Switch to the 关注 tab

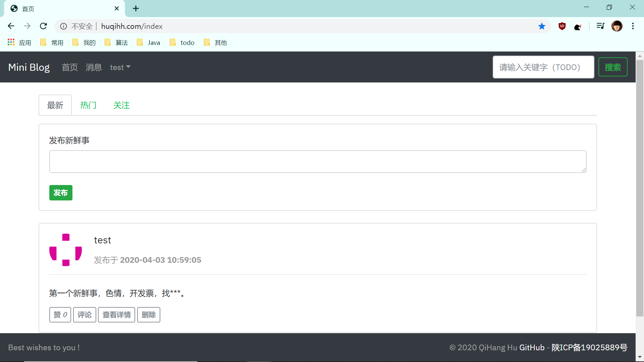click(x=121, y=105)
